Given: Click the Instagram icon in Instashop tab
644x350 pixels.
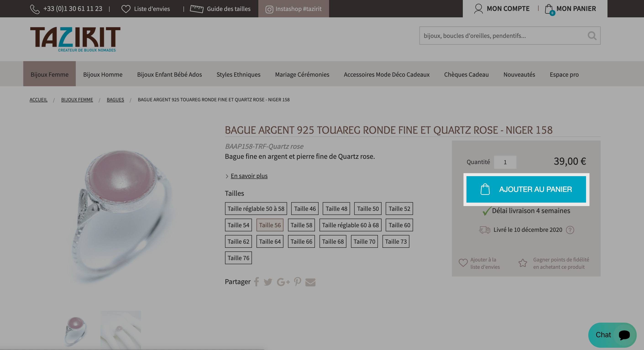Looking at the screenshot, I should (269, 10).
